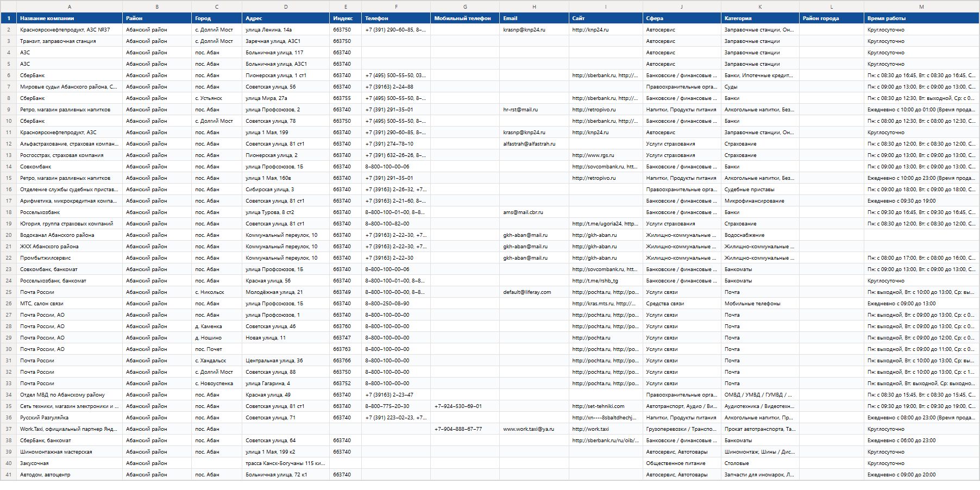The width and height of the screenshot is (980, 490).
Task: Select the 'Водоканал Абанского района' company cell
Action: coord(70,235)
